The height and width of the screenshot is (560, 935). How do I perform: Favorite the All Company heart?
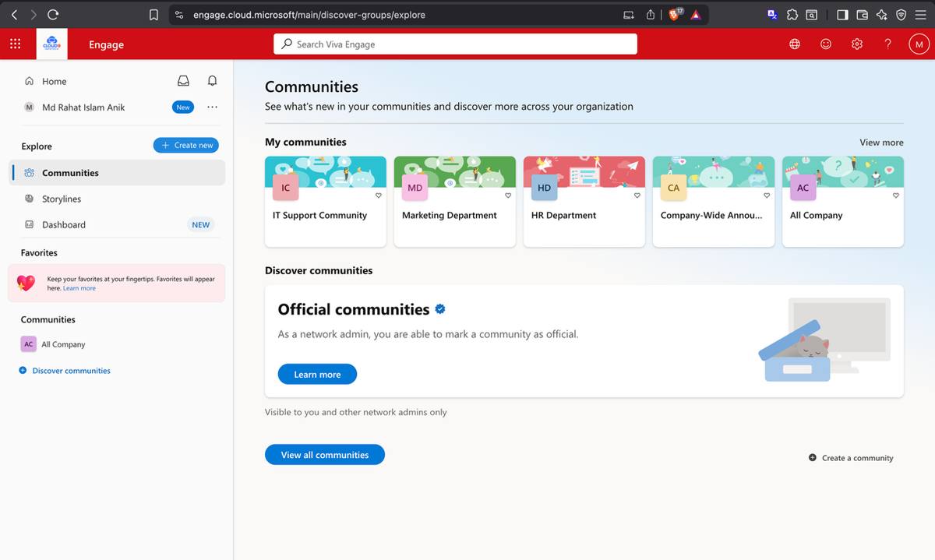(896, 195)
